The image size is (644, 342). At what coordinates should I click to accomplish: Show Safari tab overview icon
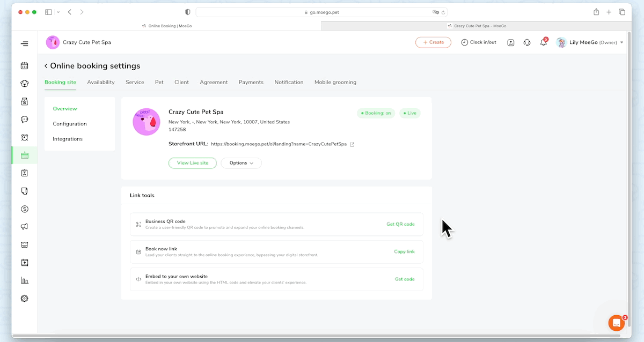(622, 12)
